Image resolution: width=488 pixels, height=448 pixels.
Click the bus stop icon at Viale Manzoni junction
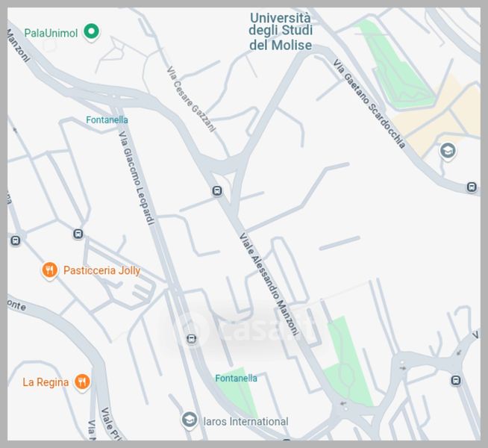pyautogui.click(x=217, y=190)
